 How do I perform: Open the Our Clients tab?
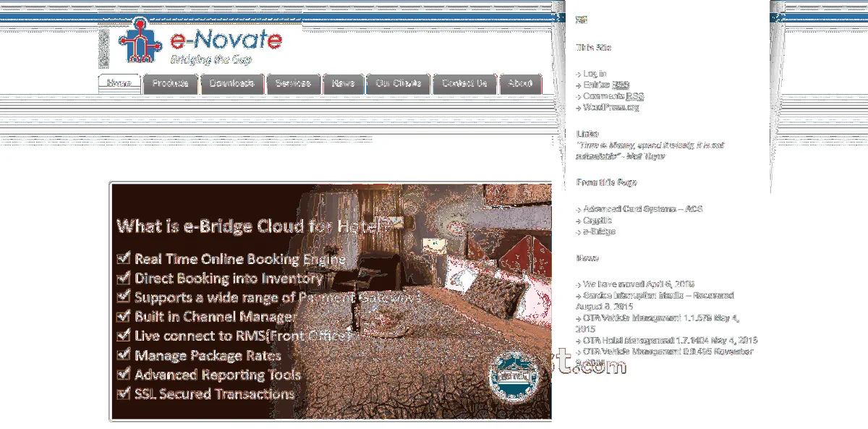click(398, 83)
